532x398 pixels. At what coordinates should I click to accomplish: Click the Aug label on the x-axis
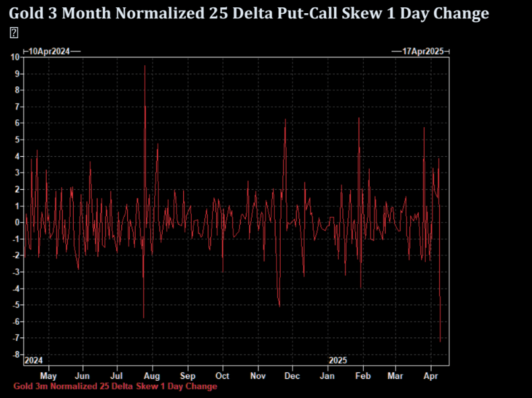(152, 376)
